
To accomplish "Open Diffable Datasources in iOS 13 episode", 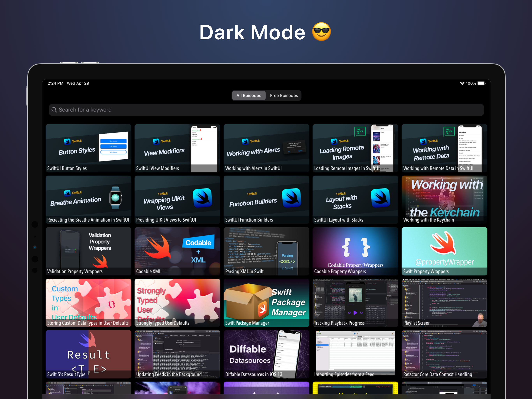I will 266,354.
